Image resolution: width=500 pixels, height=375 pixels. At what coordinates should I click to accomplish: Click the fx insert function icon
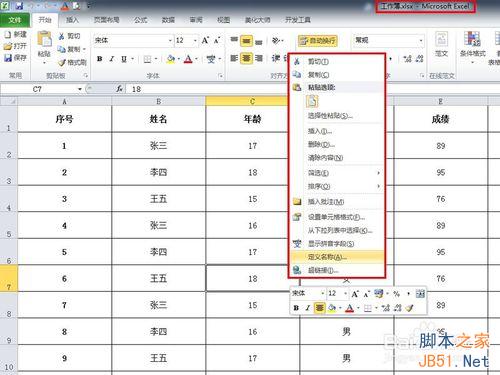119,89
